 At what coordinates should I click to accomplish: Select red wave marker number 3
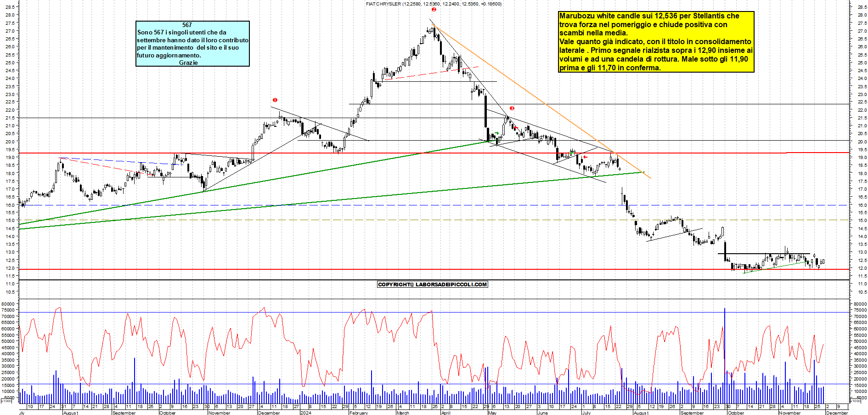click(x=512, y=108)
